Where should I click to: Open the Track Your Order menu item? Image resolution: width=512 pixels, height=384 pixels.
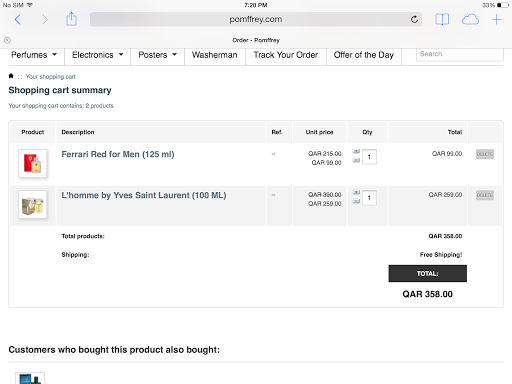[286, 55]
